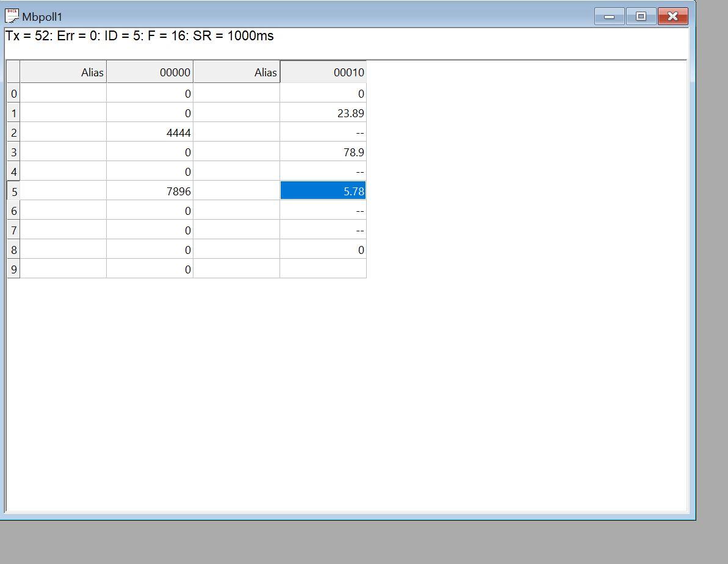
Task: Select the cell showing 23.89
Action: [323, 113]
